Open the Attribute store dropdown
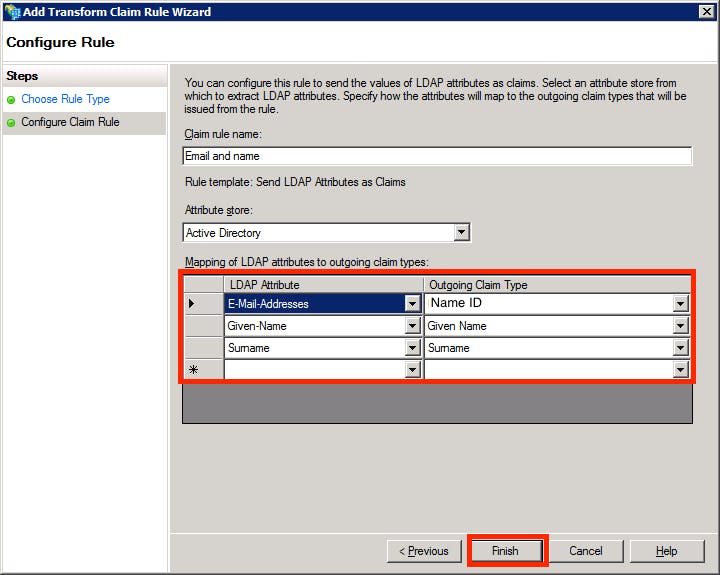 (461, 232)
